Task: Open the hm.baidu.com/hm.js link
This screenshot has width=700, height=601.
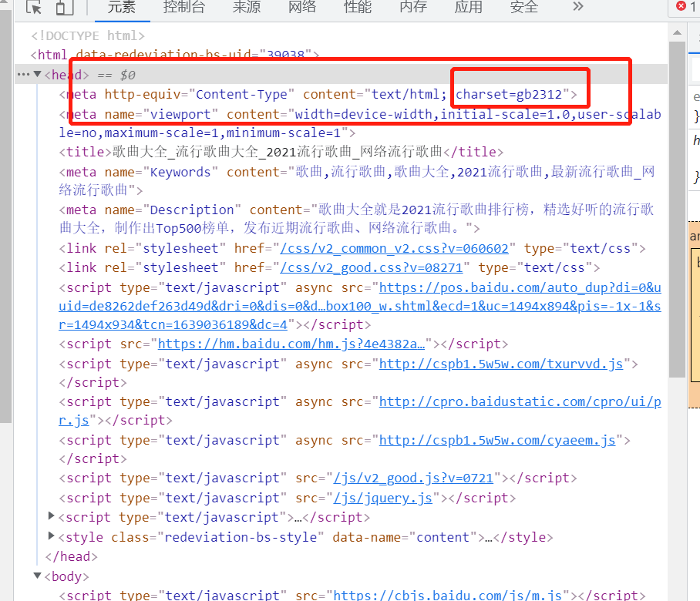Action: 291,344
